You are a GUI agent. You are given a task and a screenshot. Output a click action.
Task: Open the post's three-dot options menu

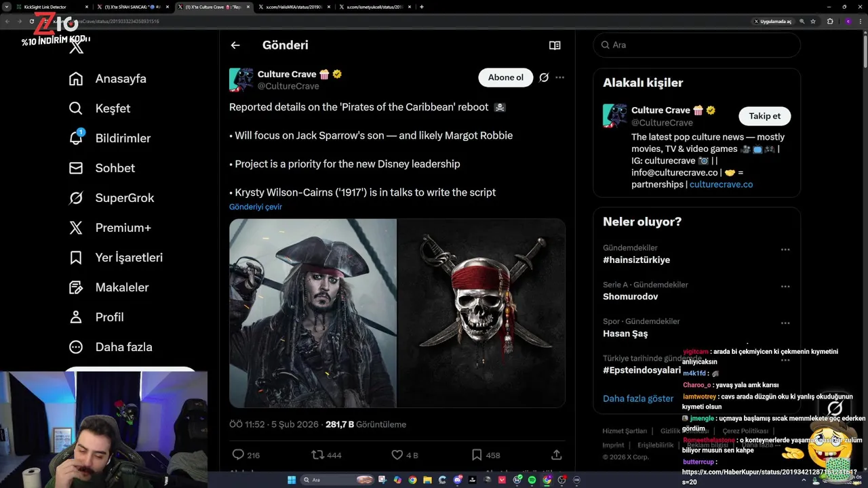point(559,77)
